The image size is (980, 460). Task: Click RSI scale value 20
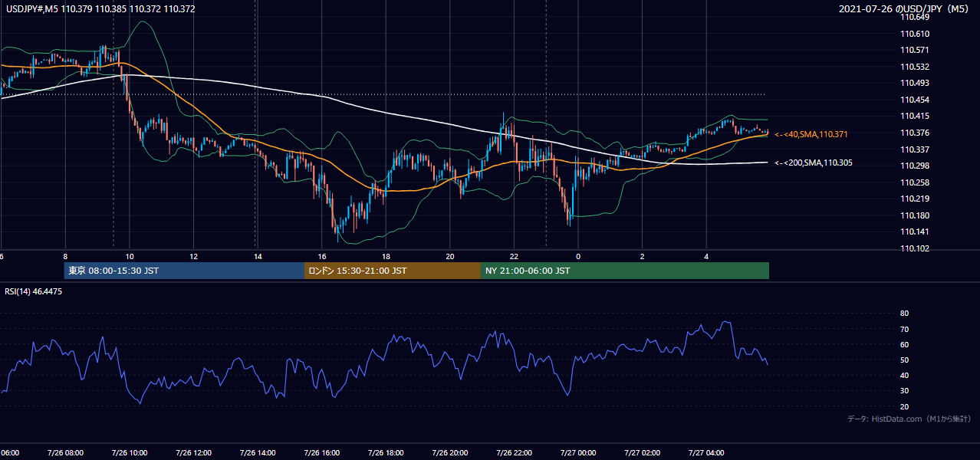point(904,406)
